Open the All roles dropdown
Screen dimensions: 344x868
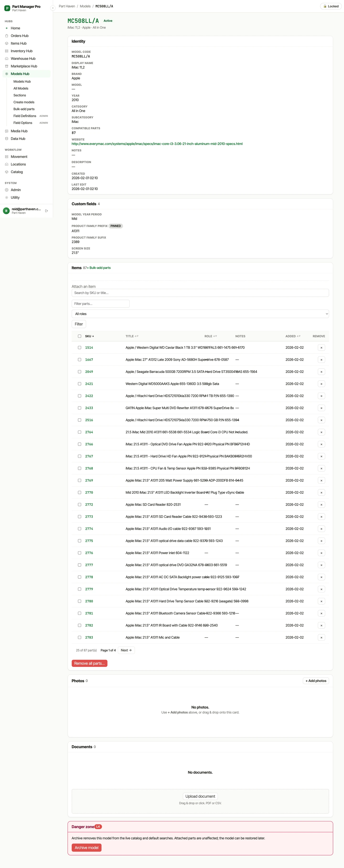(200, 314)
